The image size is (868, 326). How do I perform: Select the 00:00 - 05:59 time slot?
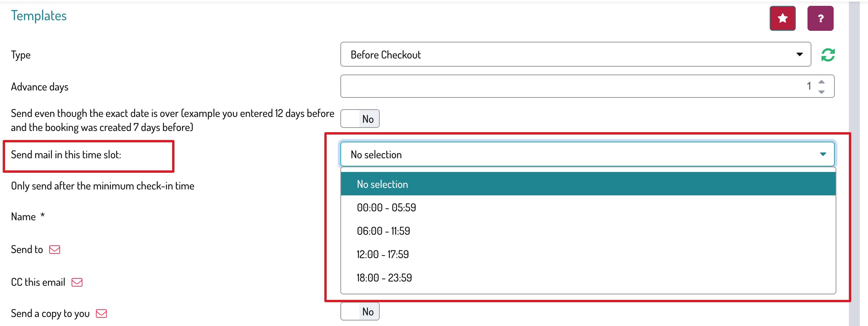click(386, 207)
